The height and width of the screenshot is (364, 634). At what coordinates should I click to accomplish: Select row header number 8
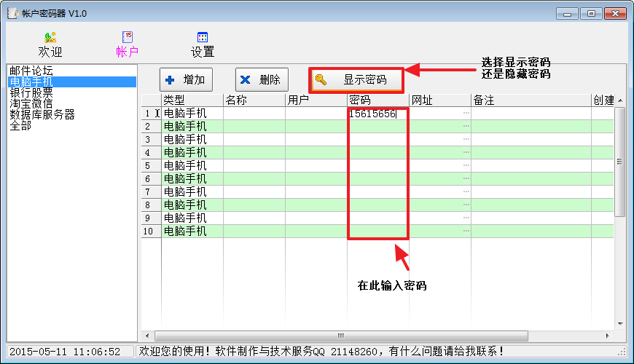point(152,205)
